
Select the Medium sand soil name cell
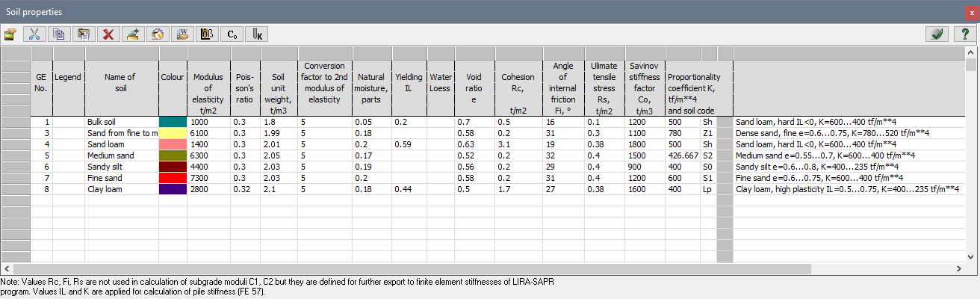pyautogui.click(x=122, y=155)
